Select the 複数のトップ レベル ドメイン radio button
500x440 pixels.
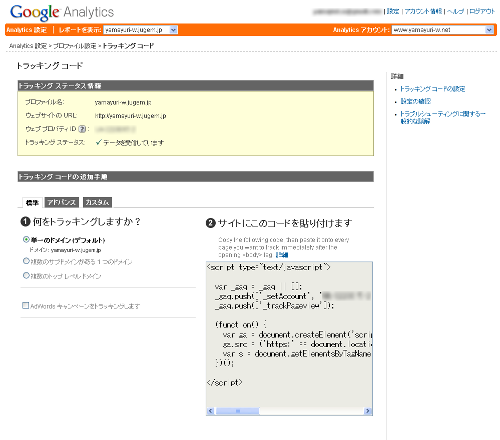[x=26, y=275]
